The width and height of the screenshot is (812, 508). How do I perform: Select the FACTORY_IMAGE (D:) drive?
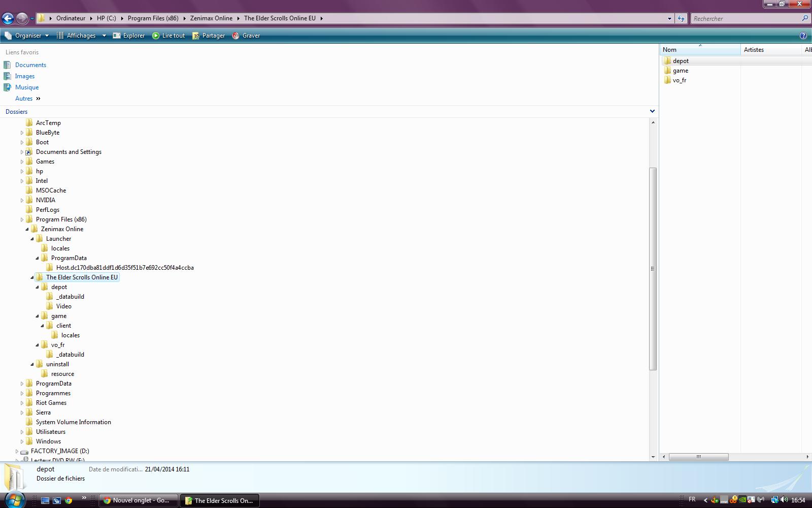(60, 451)
